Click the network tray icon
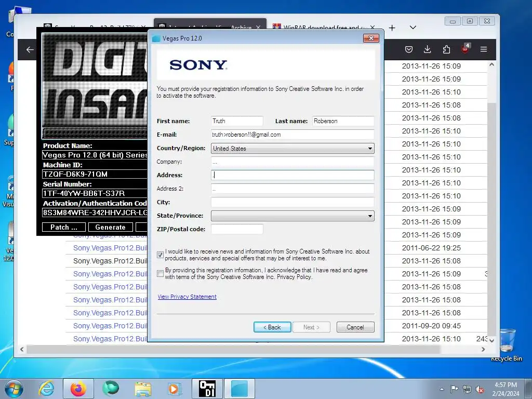The image size is (532, 399). (467, 390)
